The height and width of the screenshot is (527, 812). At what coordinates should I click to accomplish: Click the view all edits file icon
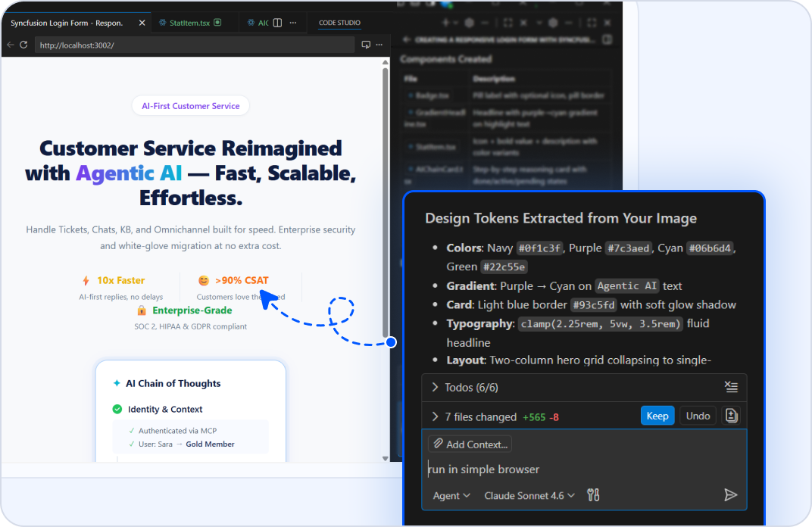click(731, 416)
